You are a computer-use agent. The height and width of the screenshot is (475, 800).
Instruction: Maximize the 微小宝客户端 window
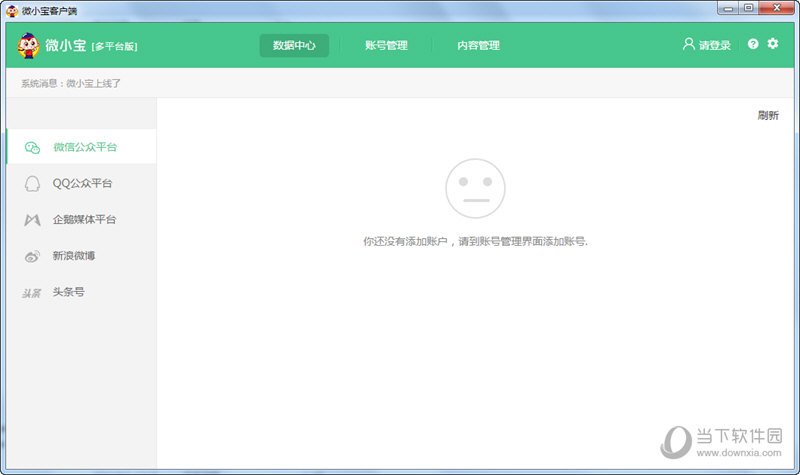click(x=748, y=8)
